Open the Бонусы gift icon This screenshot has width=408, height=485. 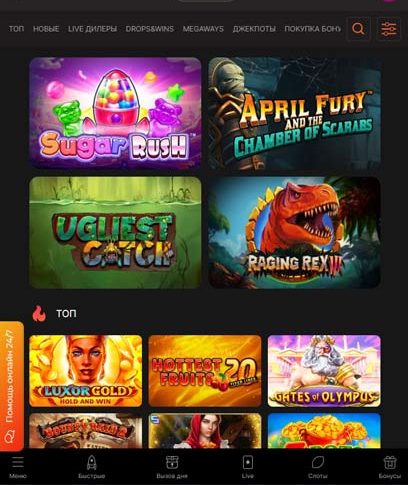pyautogui.click(x=389, y=463)
